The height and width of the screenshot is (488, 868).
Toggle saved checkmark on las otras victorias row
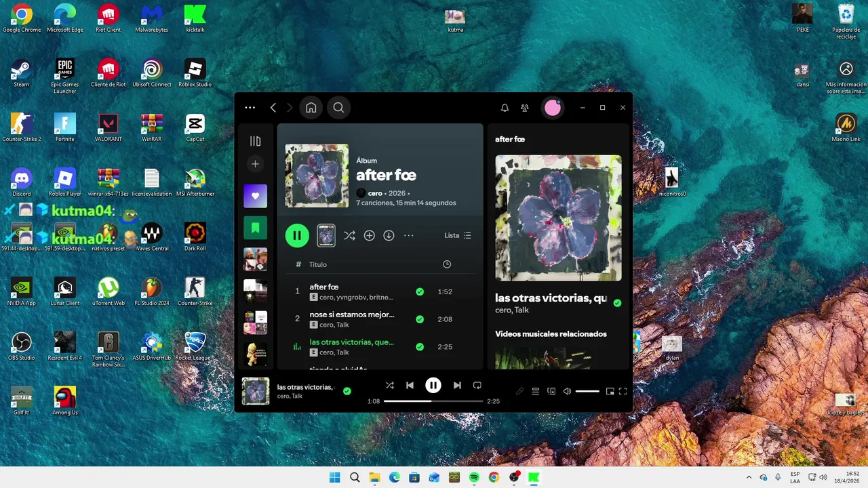pos(420,346)
